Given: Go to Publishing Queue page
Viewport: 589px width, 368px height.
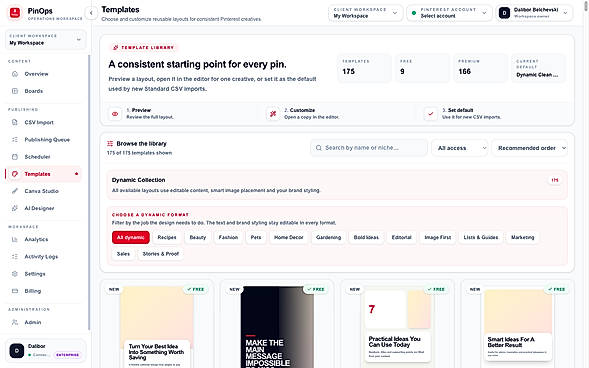Looking at the screenshot, I should coord(44,140).
